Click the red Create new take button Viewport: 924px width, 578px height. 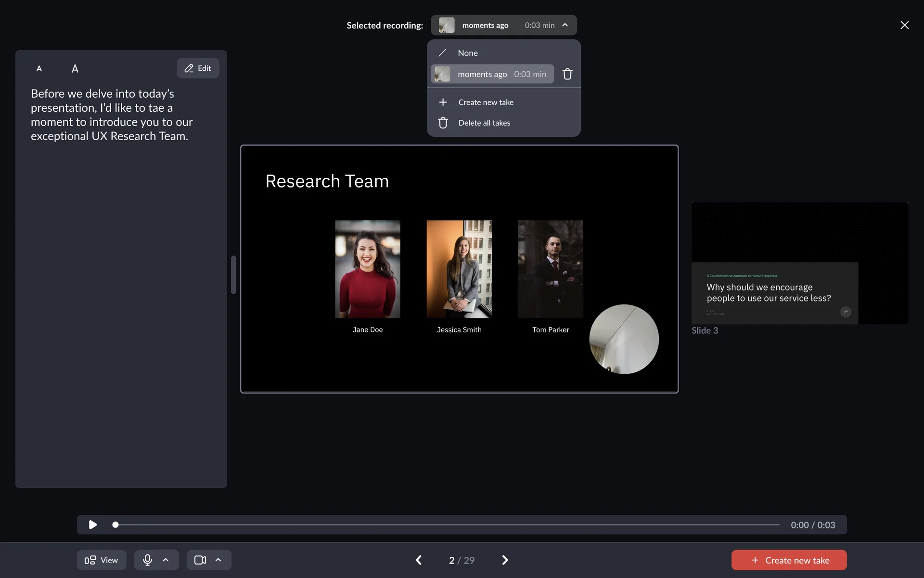tap(789, 560)
